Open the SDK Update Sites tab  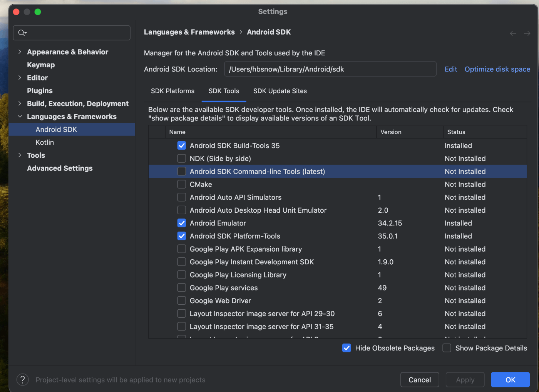click(x=280, y=91)
